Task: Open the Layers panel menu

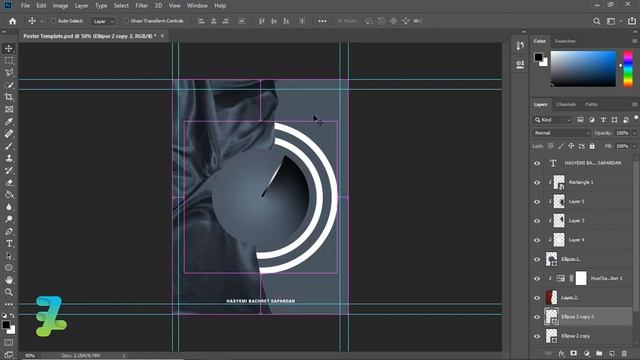Action: coord(634,104)
